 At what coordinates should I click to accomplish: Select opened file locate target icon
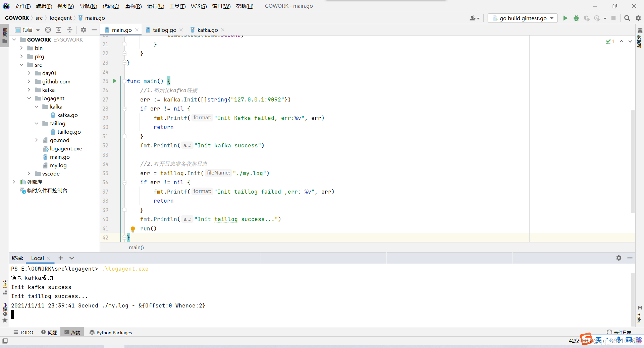[48, 30]
